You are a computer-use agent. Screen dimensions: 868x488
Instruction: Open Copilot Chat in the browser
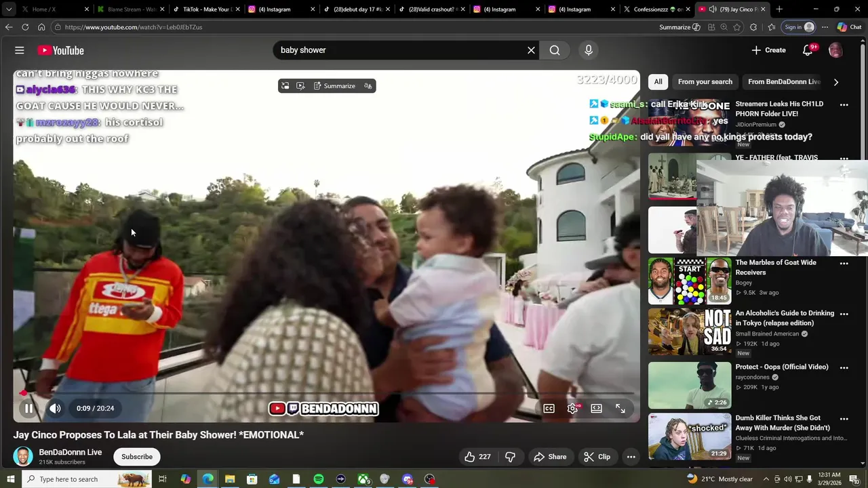pos(850,27)
